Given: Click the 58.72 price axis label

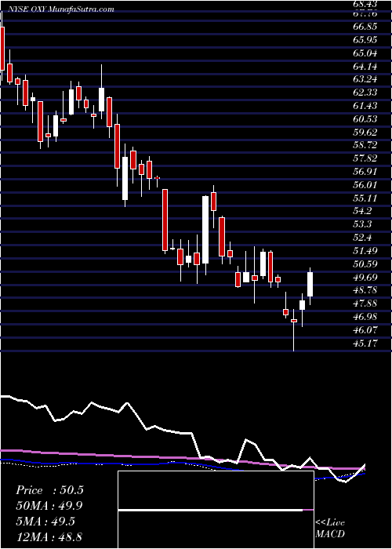Looking at the screenshot, I should 365,145.
